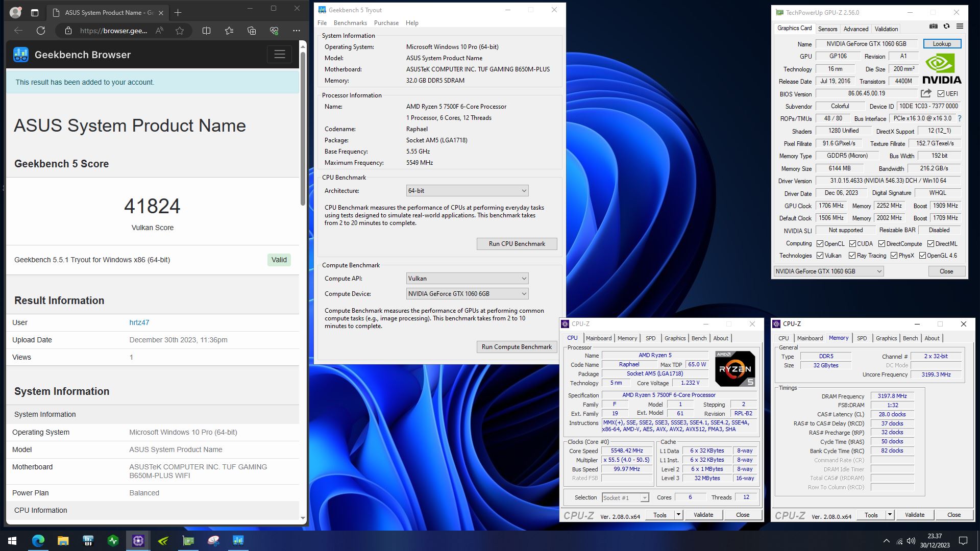The height and width of the screenshot is (551, 980).
Task: Click the browser page vertical scrollbar thumb
Action: point(303,128)
